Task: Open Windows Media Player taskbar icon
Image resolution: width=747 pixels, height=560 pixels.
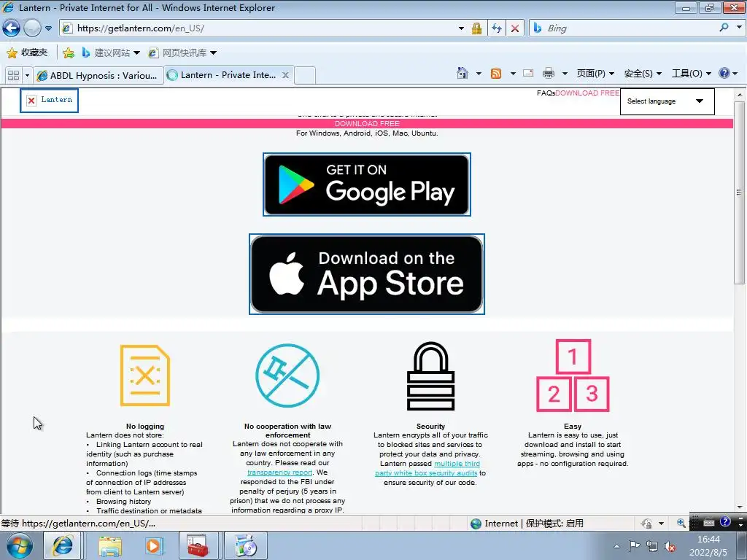Action: point(153,546)
